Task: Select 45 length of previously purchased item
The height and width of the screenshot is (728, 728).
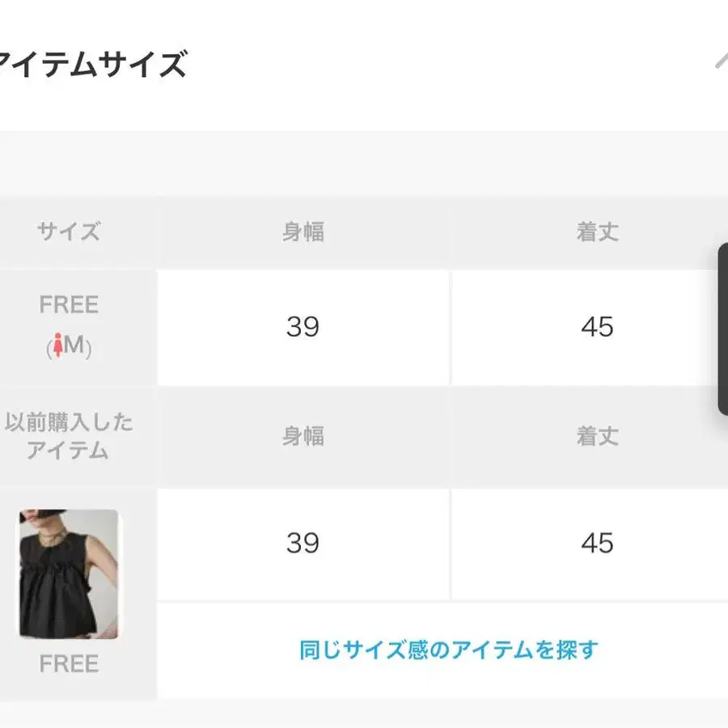Action: point(597,543)
